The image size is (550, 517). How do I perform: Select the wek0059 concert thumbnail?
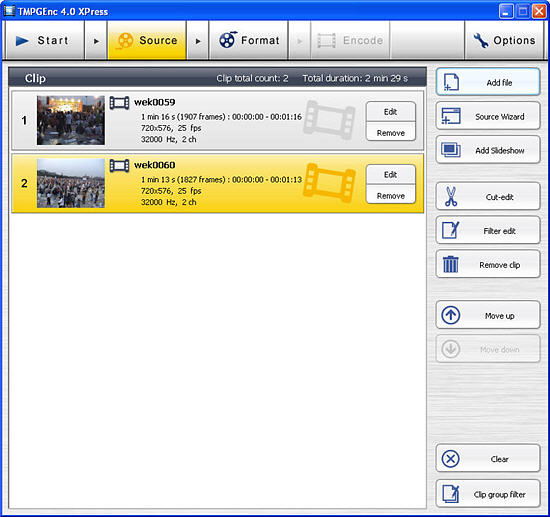(x=71, y=120)
